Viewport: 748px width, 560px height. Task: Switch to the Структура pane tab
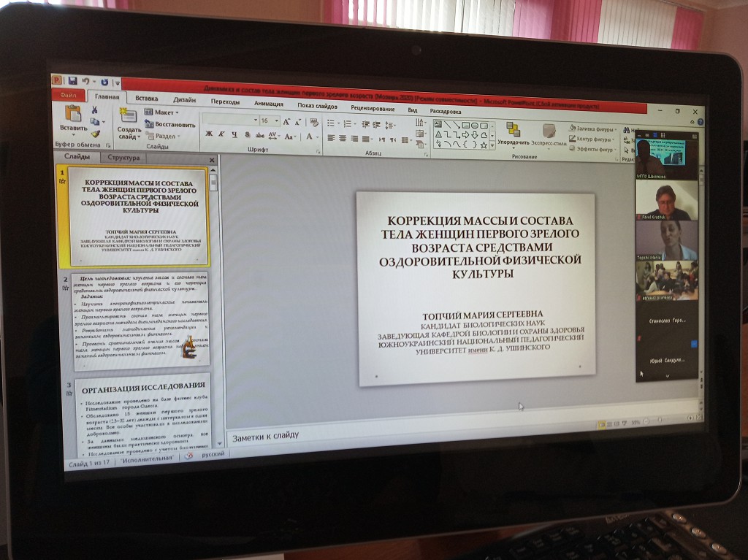[123, 157]
